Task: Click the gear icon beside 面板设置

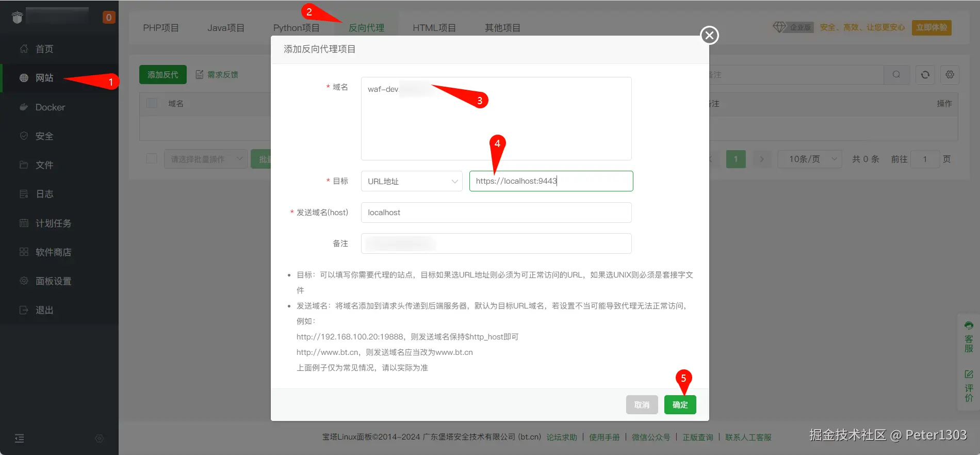Action: (24, 281)
